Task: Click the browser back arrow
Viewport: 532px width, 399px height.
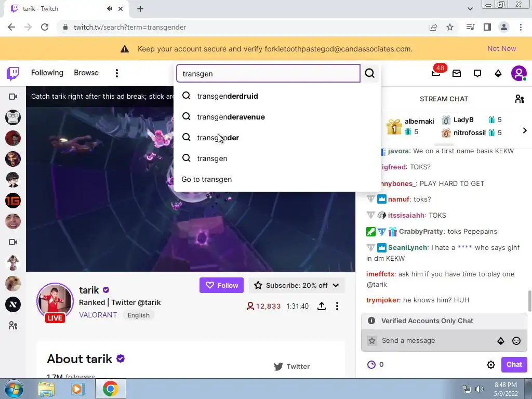Action: [11, 27]
